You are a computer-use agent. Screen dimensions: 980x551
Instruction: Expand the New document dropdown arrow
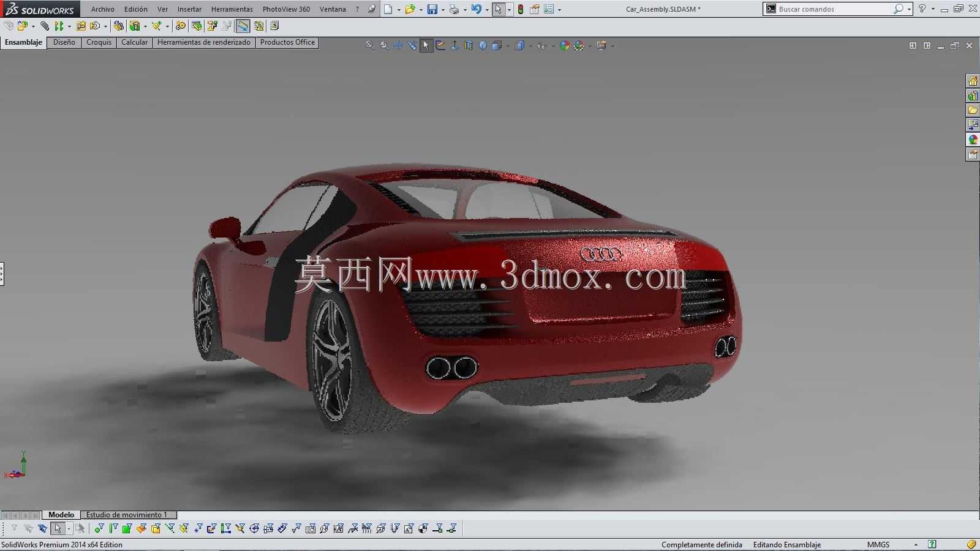(399, 10)
